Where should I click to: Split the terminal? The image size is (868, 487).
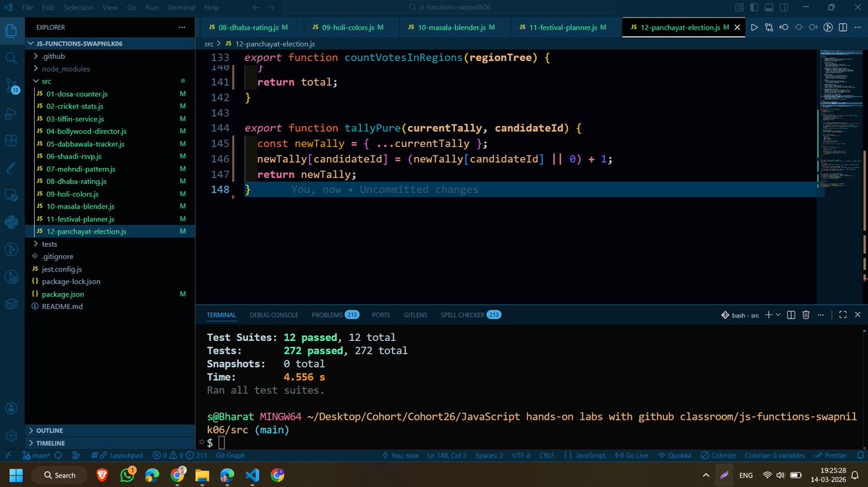791,315
